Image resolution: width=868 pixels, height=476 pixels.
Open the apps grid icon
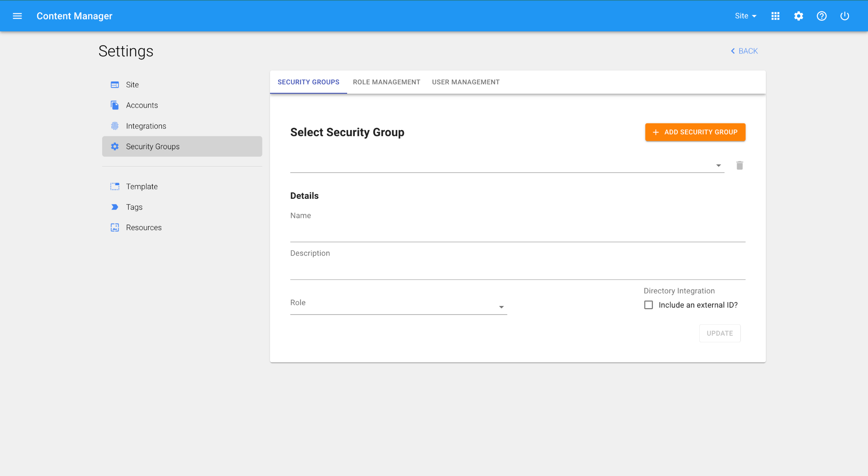point(775,16)
